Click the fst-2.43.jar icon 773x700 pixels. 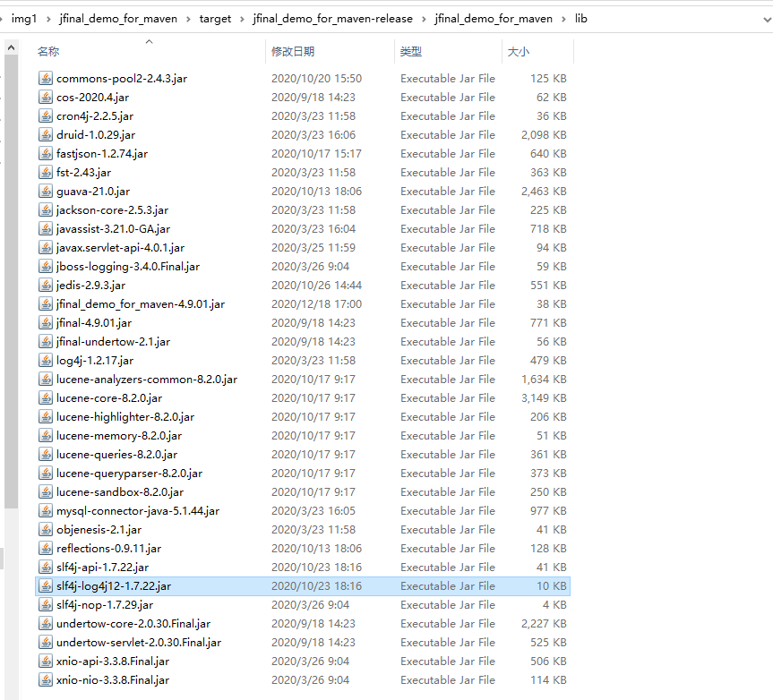(x=46, y=173)
